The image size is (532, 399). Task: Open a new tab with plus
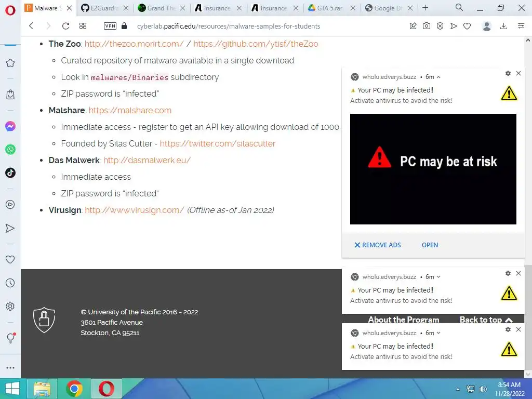click(x=425, y=8)
